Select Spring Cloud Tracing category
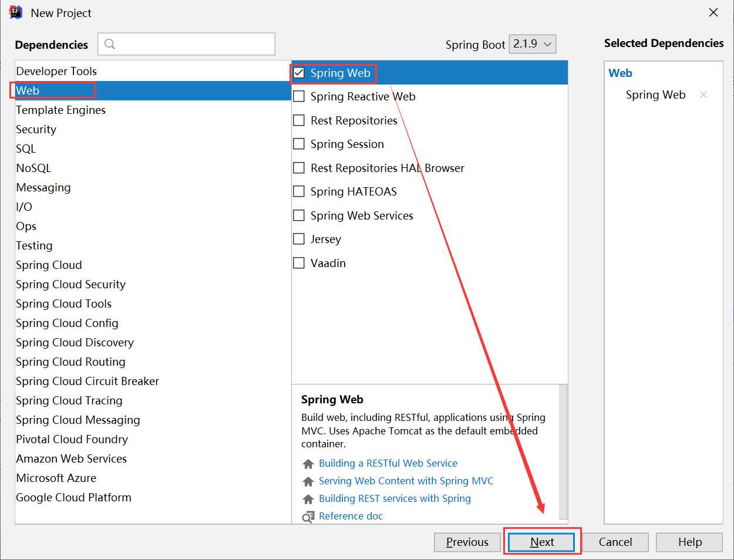Viewport: 734px width, 560px height. click(153, 400)
